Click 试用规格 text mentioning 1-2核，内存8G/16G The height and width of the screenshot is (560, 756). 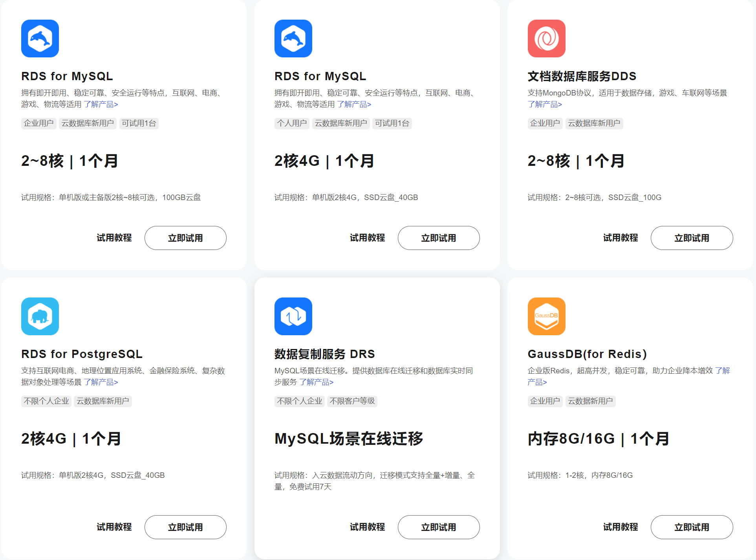coord(580,475)
